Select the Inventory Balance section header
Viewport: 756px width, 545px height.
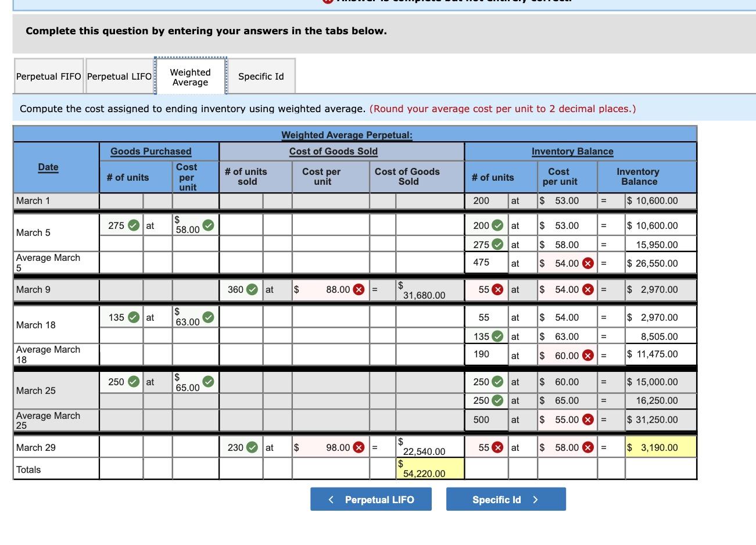pyautogui.click(x=572, y=151)
